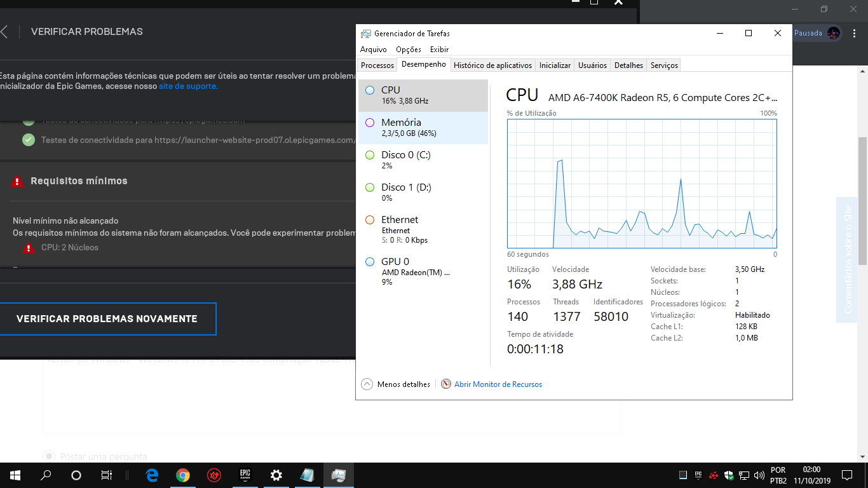
Task: Switch to the Inicializar tab
Action: click(x=555, y=65)
